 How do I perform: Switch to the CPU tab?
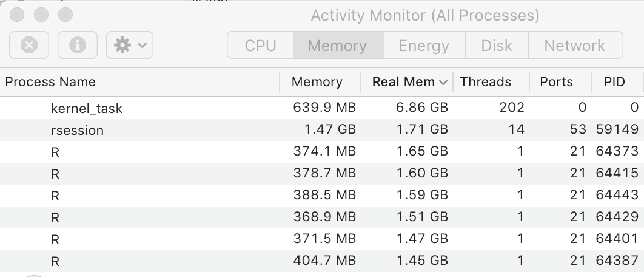[260, 46]
